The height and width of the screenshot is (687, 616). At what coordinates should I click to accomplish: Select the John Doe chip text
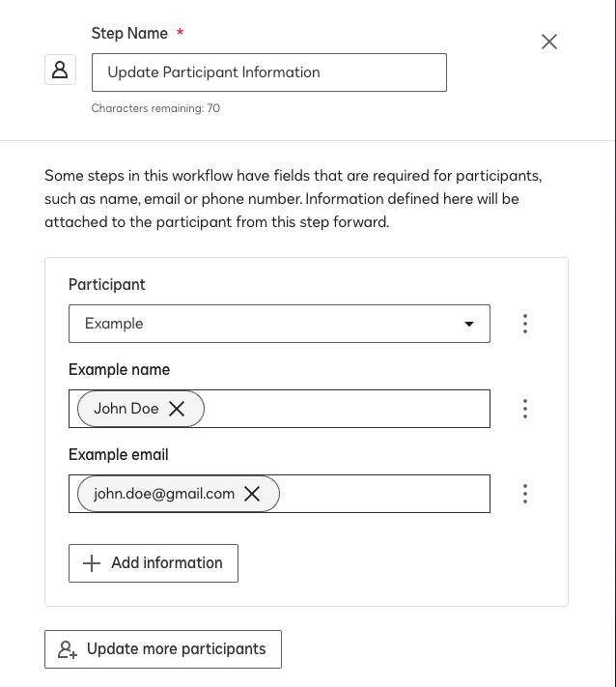click(126, 409)
